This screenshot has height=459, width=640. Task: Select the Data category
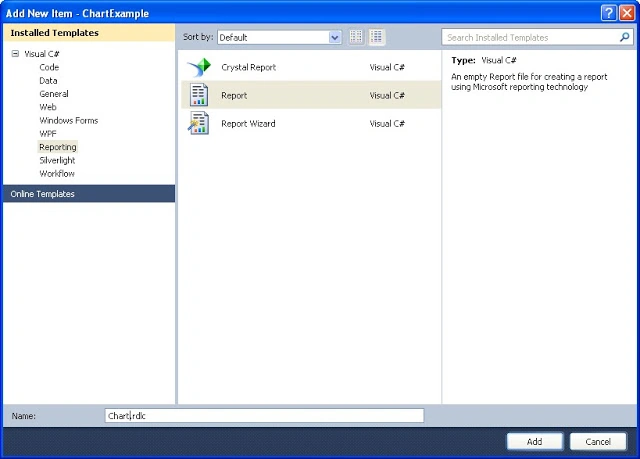[x=48, y=80]
